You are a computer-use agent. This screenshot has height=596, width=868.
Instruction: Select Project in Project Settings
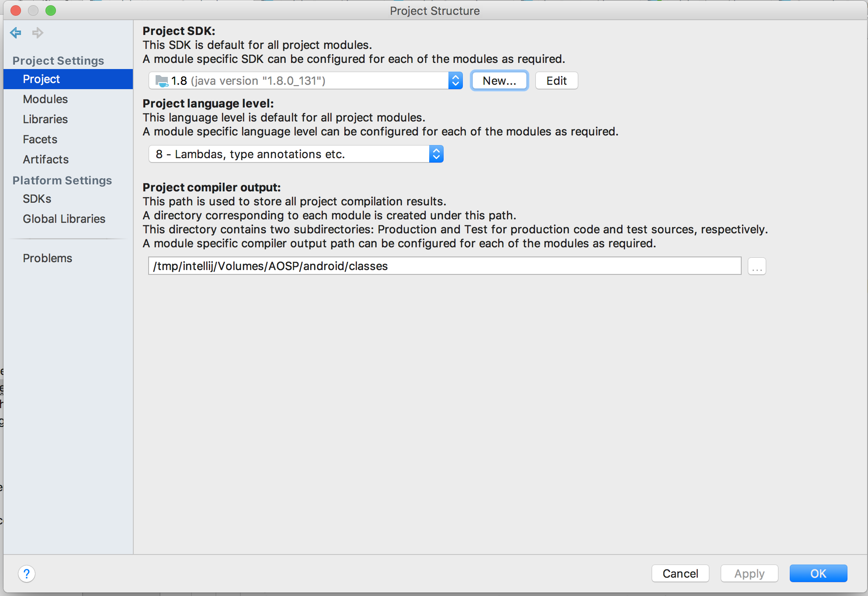point(68,79)
